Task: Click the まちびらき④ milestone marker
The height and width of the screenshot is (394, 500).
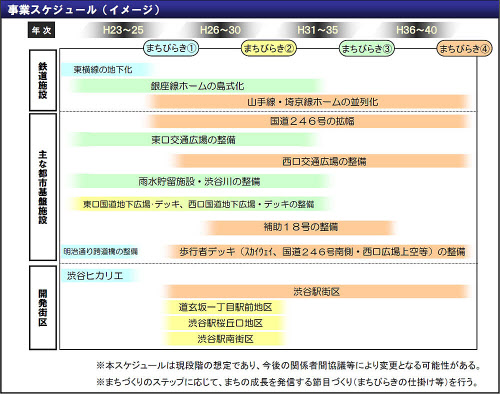Action: (464, 49)
